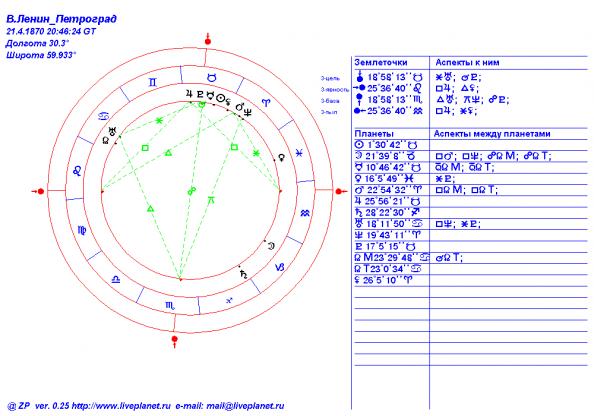Click the Capricorn sign on the zodiac ring
Screen dimensions: 594x416
coord(280,267)
